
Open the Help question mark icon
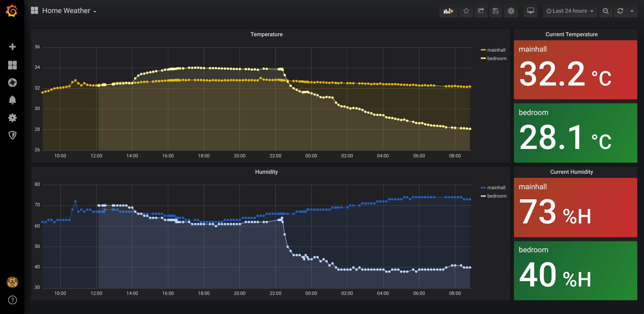click(x=12, y=300)
